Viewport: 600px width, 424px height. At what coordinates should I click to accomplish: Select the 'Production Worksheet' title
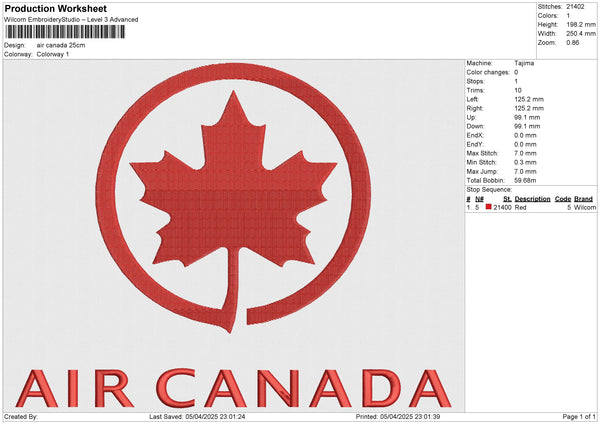coord(56,8)
